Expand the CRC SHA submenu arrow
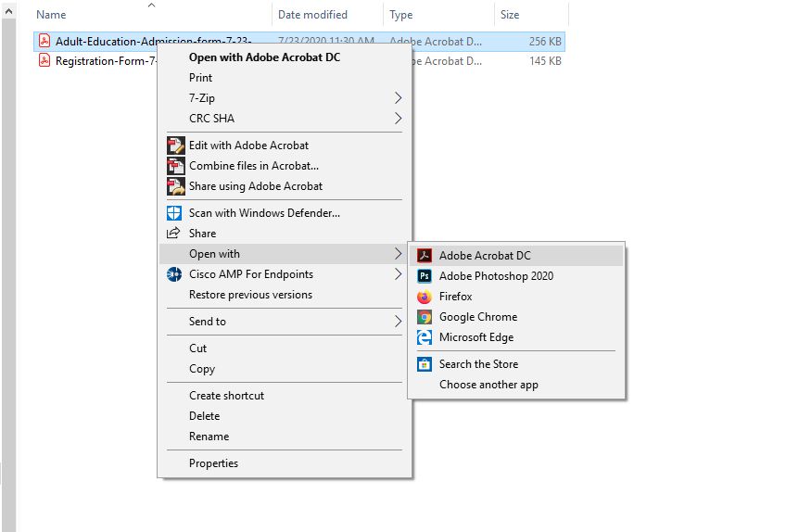The width and height of the screenshot is (786, 532). click(x=398, y=119)
